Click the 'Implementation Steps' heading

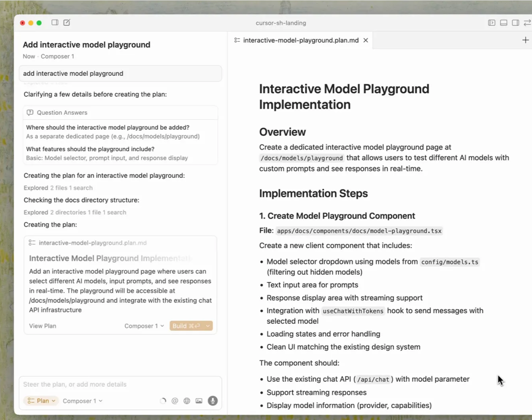[x=313, y=193]
